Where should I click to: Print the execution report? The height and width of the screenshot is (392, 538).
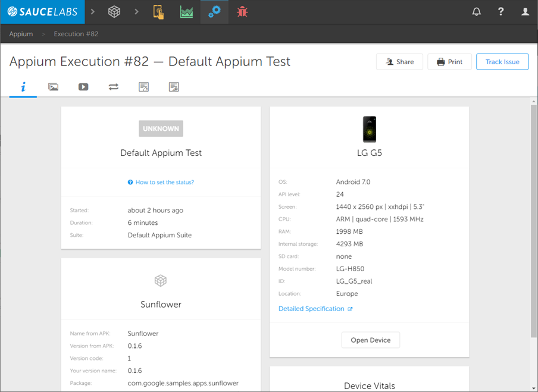coord(449,62)
